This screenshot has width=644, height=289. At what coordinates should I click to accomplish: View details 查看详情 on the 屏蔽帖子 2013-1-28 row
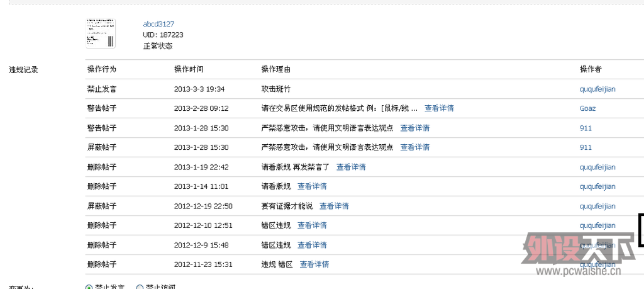coord(415,147)
